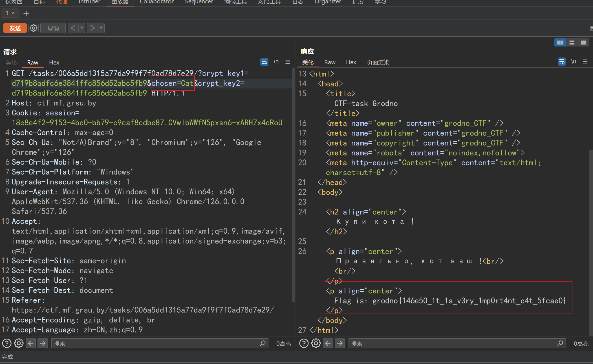Click 'CTF-task Grodno' title text in response
This screenshot has width=593, height=364.
click(x=366, y=103)
